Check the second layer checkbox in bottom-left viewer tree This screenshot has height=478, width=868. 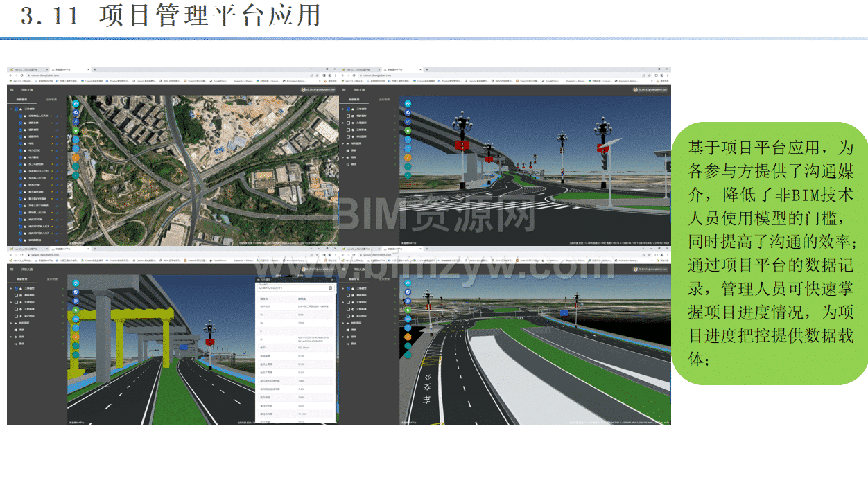tap(17, 294)
